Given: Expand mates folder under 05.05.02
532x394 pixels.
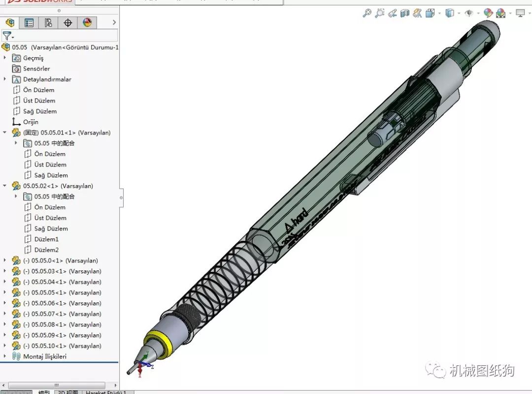Looking at the screenshot, I should click(x=16, y=196).
